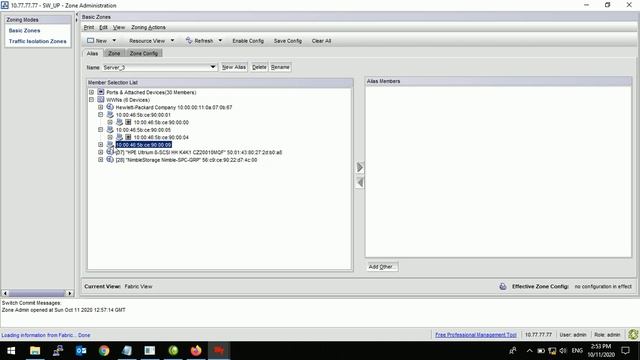Click left panel scrollbar right arrow

point(70,293)
